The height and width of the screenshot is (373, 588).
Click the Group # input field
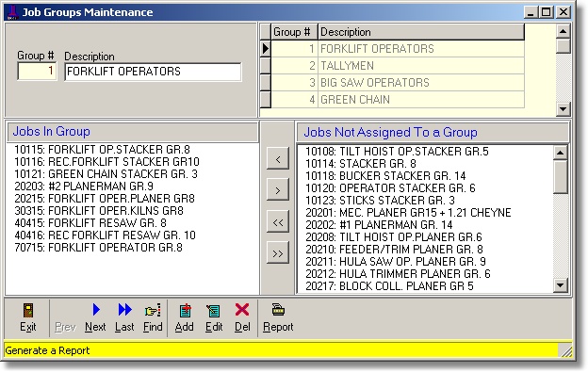click(x=37, y=72)
